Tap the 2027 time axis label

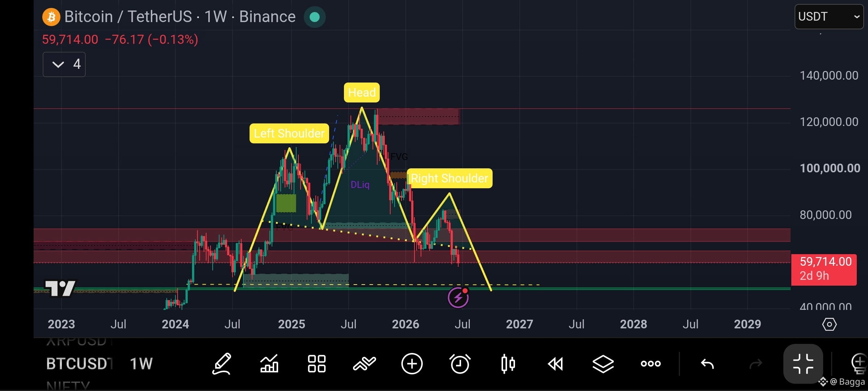tap(519, 324)
